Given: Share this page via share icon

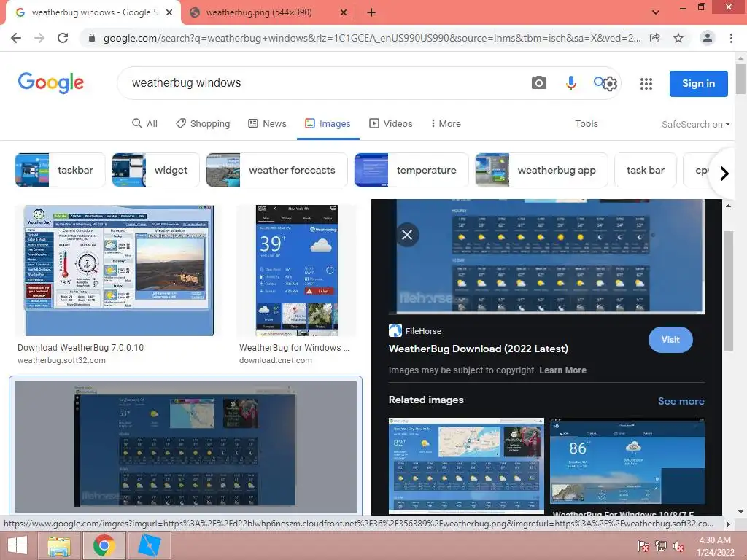Looking at the screenshot, I should pos(654,38).
